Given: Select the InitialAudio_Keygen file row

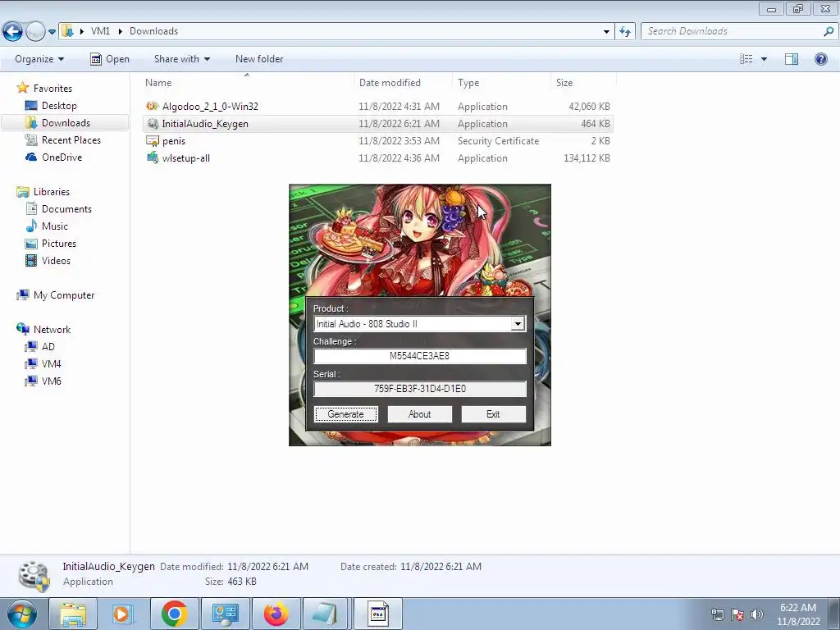Looking at the screenshot, I should pos(378,124).
